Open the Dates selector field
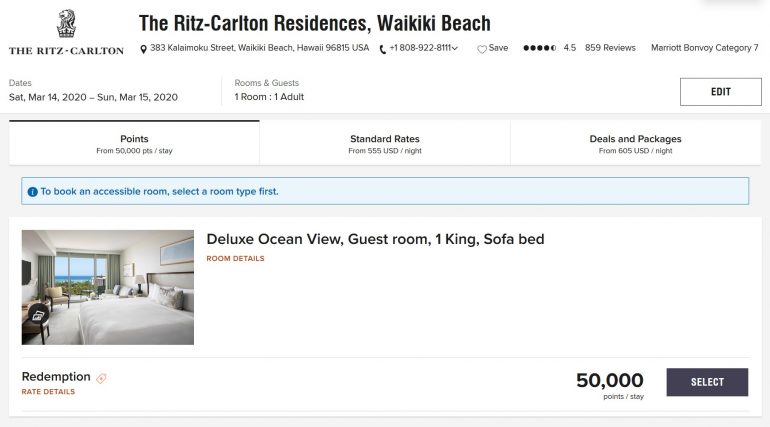The height and width of the screenshot is (427, 770). click(x=93, y=91)
